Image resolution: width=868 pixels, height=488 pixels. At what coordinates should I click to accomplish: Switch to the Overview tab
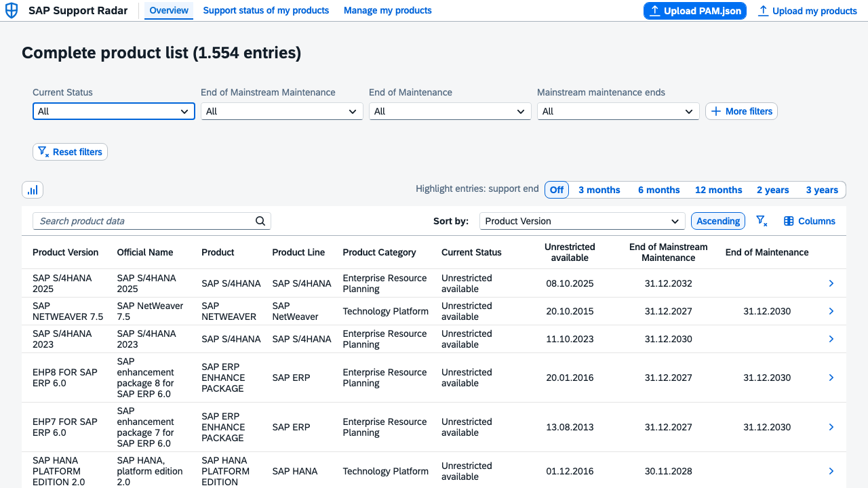coord(169,10)
